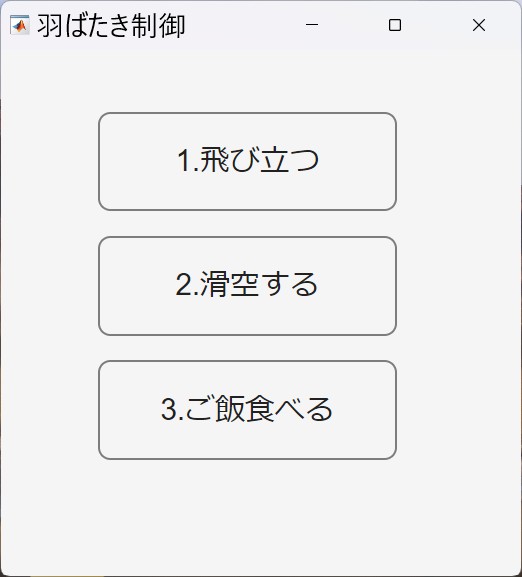Select the second numbered option 滑空する
522x577 pixels.
coord(247,286)
